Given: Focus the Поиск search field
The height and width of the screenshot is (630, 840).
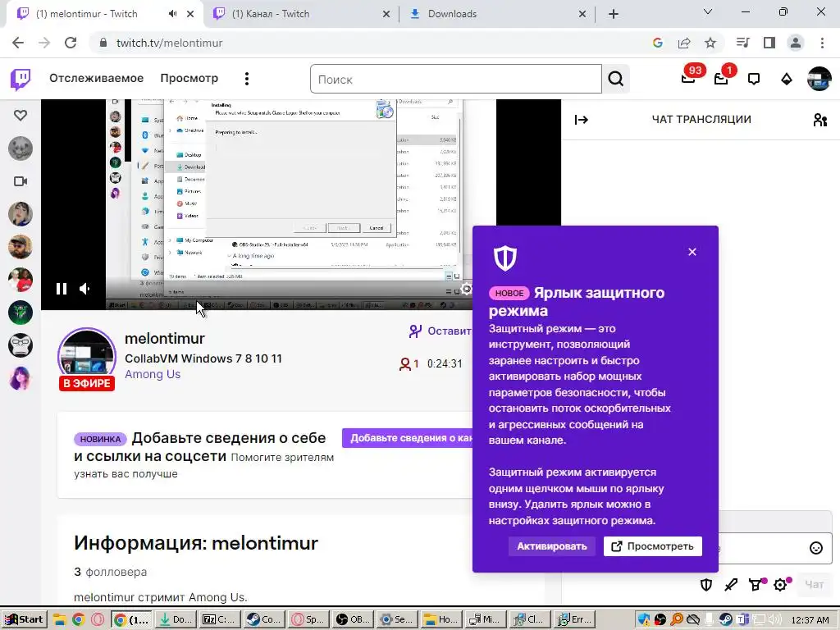Looking at the screenshot, I should 456,80.
